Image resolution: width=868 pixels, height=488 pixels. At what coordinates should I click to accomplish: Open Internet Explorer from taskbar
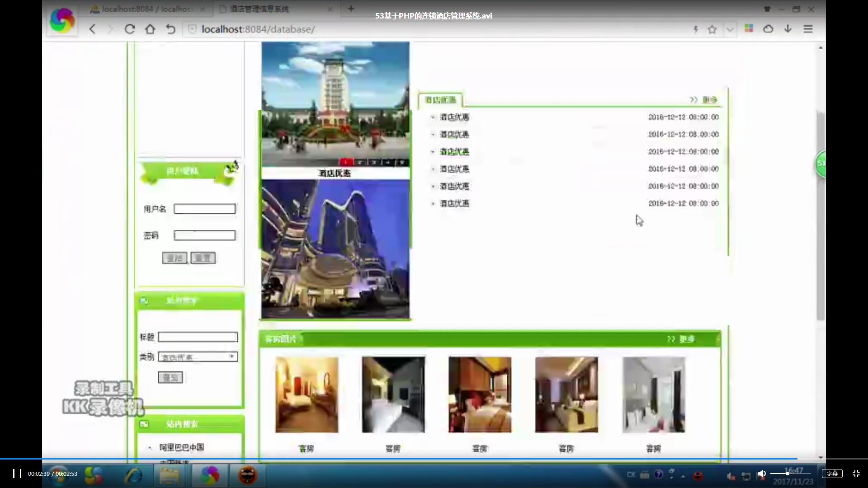[133, 475]
